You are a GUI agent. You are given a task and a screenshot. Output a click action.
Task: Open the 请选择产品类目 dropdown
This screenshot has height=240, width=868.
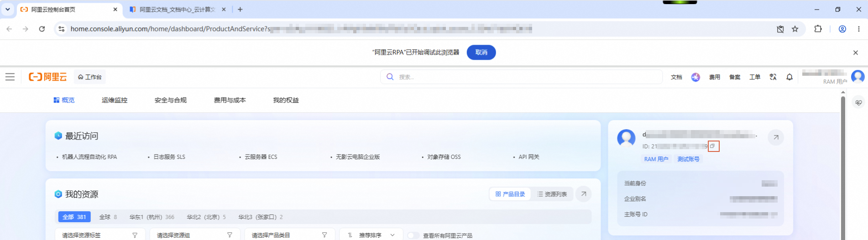coord(290,235)
